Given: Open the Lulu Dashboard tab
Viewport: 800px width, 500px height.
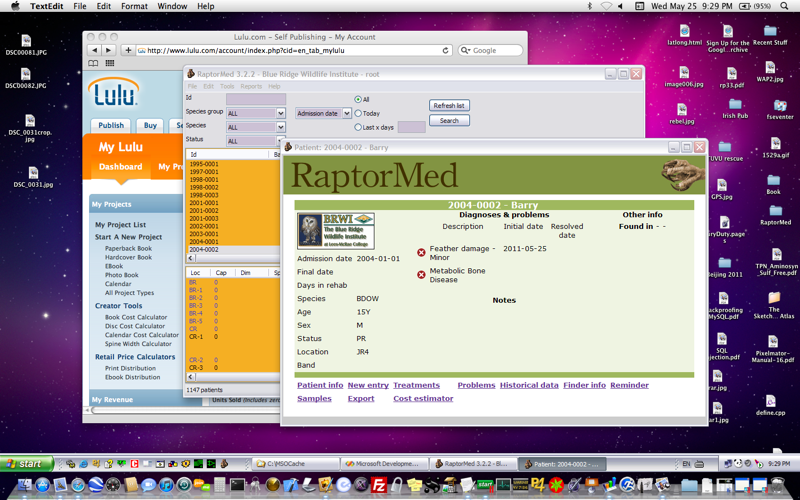Looking at the screenshot, I should coord(120,167).
